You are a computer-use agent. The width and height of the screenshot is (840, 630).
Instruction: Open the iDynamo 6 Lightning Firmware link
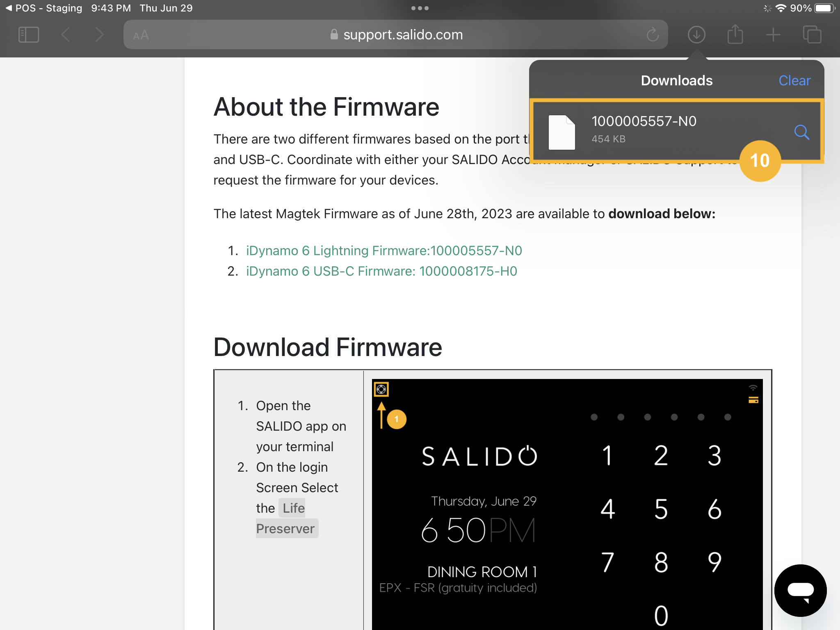[384, 251]
